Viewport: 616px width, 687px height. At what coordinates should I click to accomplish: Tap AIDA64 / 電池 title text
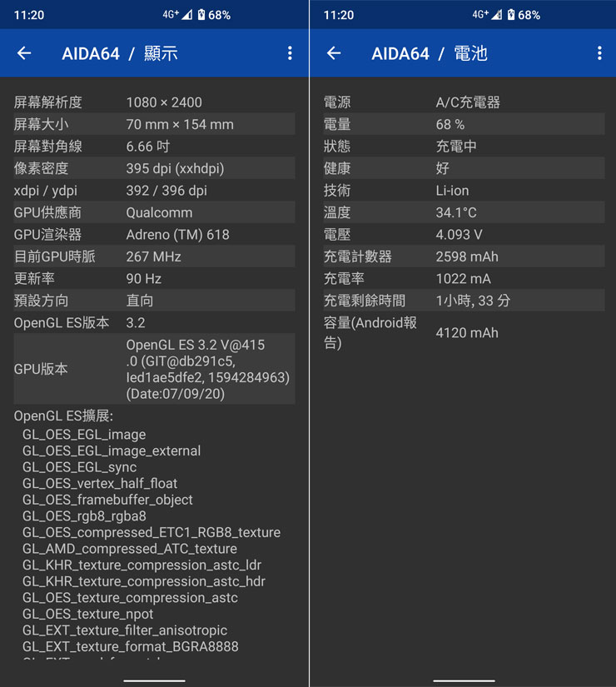(x=429, y=53)
